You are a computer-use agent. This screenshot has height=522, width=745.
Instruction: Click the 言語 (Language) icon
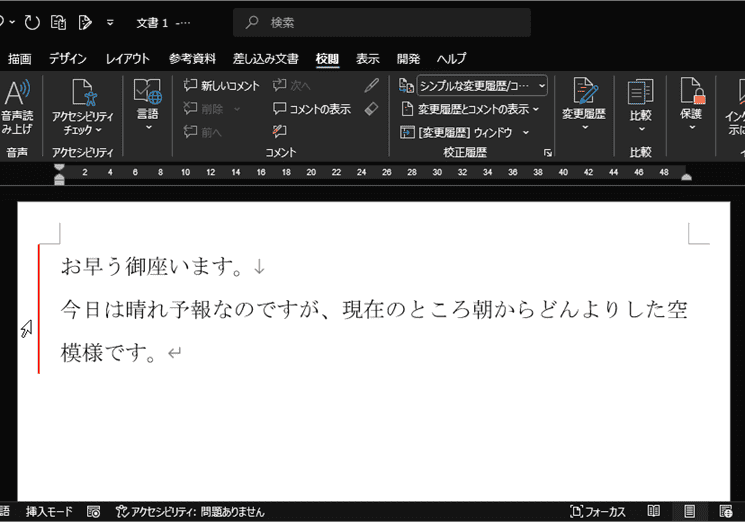pyautogui.click(x=148, y=95)
